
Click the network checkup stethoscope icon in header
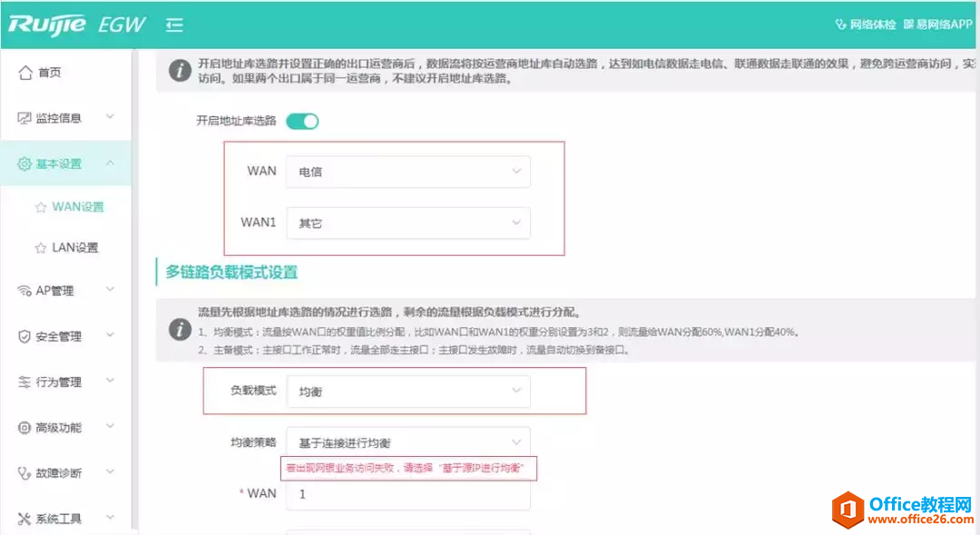(840, 24)
